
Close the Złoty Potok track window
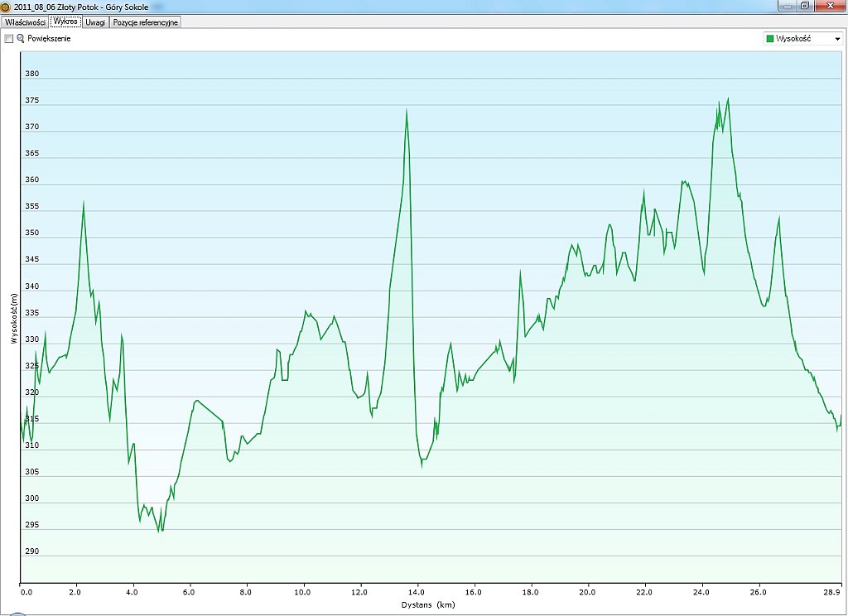(x=827, y=6)
